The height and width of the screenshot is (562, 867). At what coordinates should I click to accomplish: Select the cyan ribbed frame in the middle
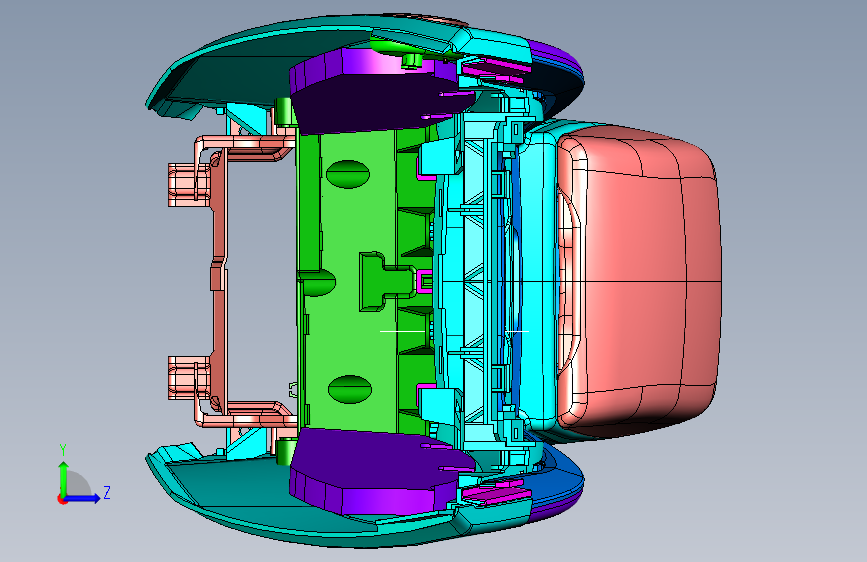(476, 281)
